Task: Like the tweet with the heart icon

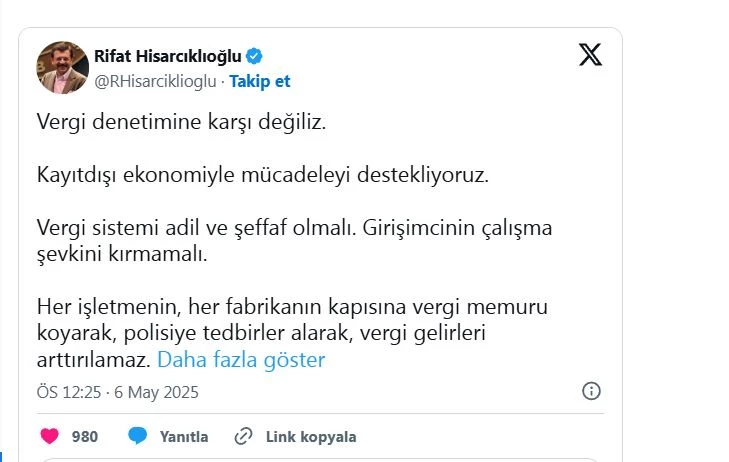Action: coord(48,436)
